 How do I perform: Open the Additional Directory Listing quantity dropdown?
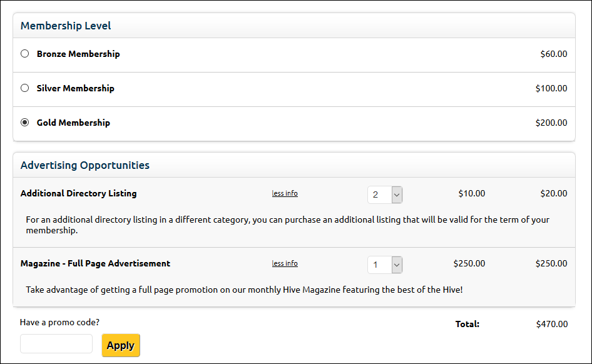pos(385,195)
